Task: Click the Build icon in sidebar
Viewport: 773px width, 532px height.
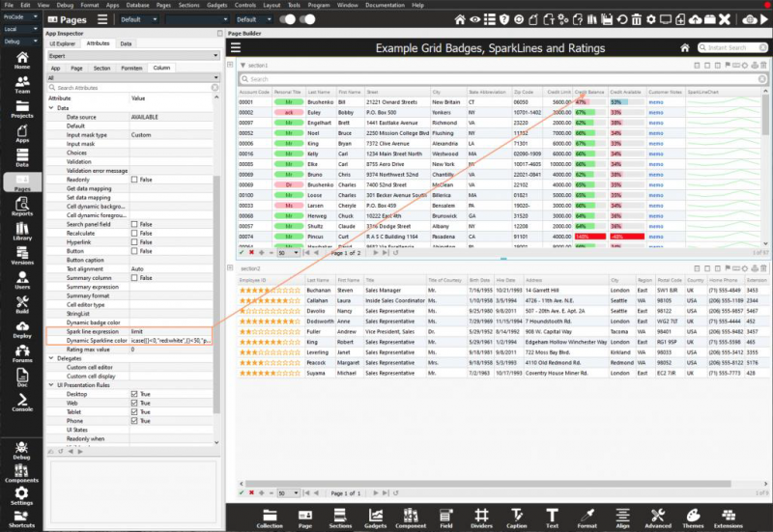Action: coord(21,309)
